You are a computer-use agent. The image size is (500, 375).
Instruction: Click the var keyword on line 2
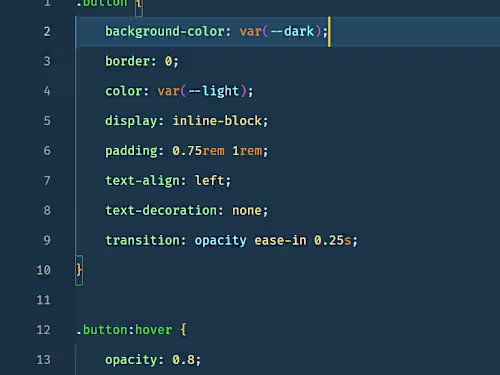coord(251,32)
